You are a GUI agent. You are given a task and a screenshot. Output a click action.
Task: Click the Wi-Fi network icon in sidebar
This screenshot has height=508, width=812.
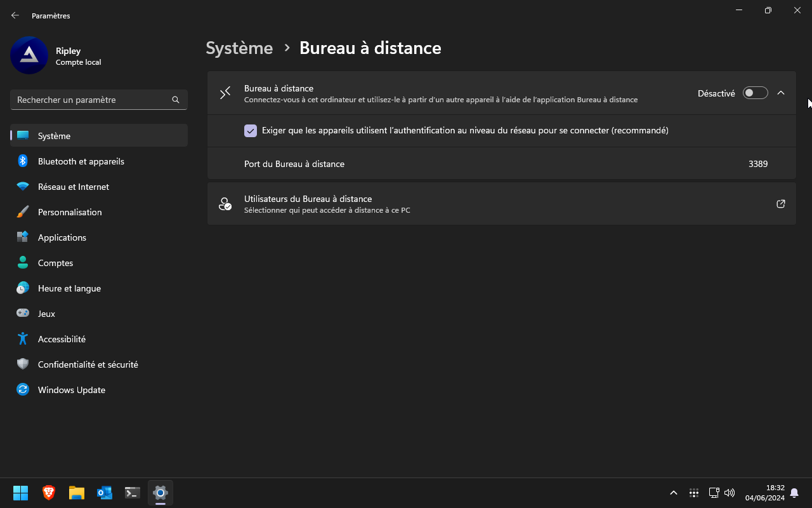click(23, 187)
